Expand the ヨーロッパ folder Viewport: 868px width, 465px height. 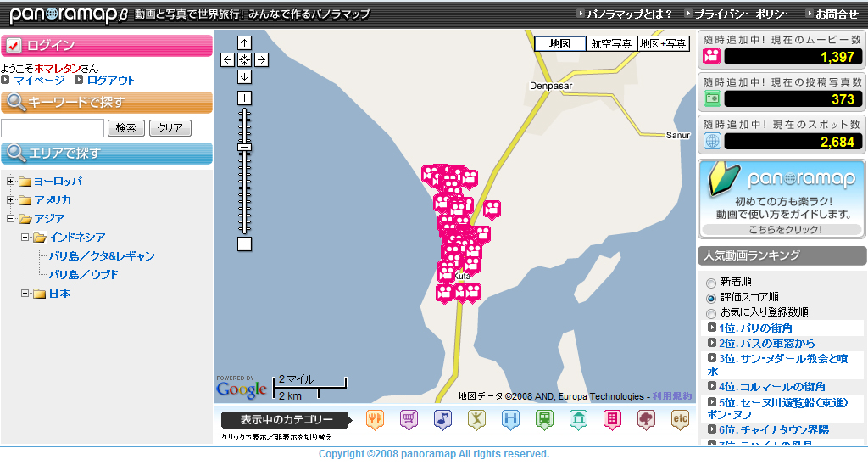click(10, 181)
